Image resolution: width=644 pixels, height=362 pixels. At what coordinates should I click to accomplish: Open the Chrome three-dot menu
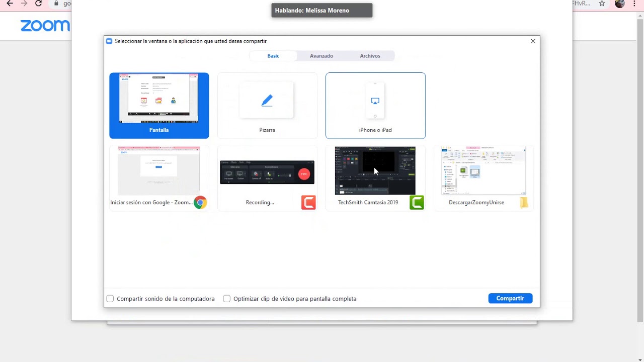pyautogui.click(x=634, y=4)
